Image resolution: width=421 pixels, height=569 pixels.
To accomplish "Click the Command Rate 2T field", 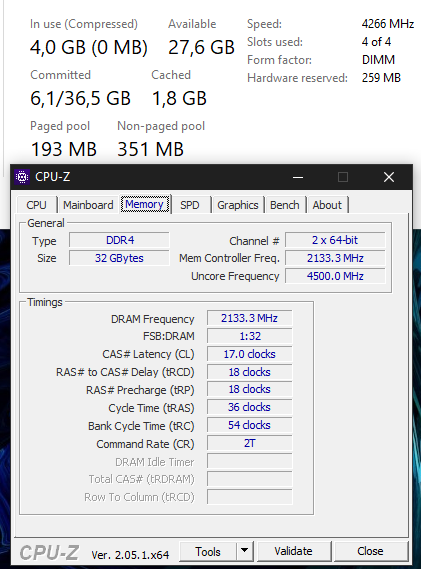I will click(249, 443).
